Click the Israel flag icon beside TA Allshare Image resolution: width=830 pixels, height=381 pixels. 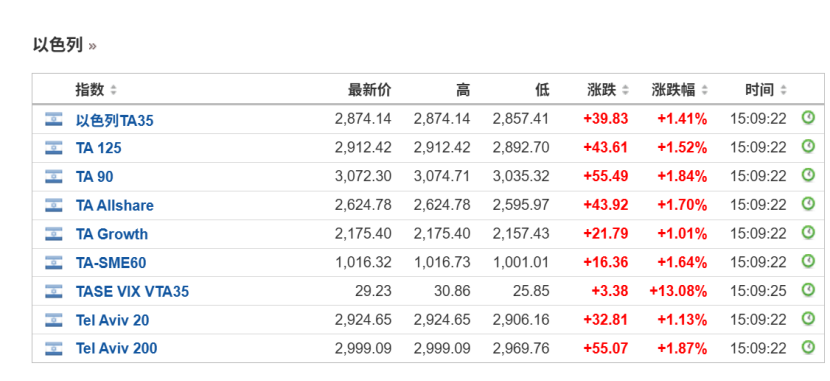[53, 205]
